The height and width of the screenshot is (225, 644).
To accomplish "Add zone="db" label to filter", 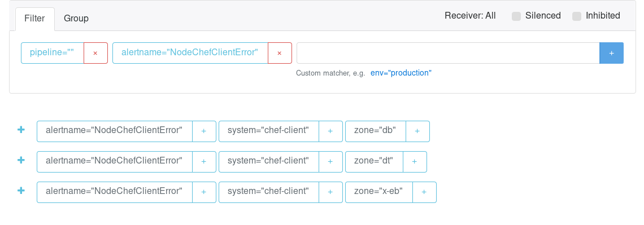I will coord(417,131).
